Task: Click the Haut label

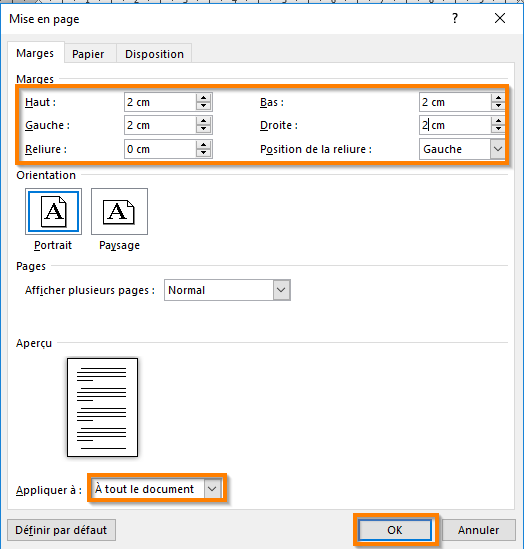Action: pyautogui.click(x=40, y=102)
